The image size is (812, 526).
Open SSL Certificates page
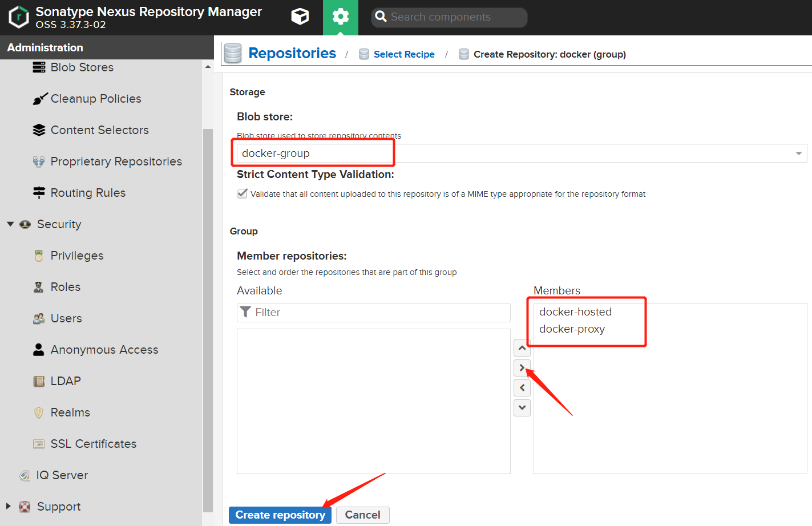click(94, 444)
